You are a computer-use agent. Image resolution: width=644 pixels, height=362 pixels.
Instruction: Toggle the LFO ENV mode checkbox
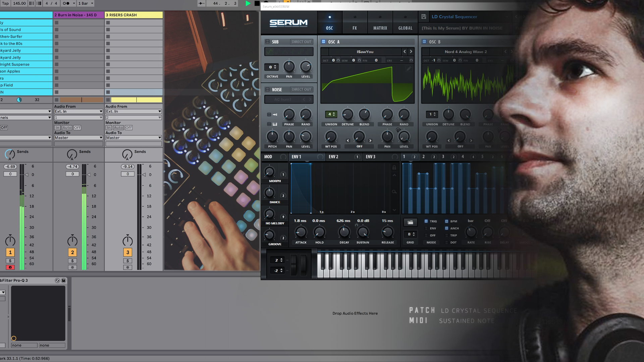[x=426, y=228]
